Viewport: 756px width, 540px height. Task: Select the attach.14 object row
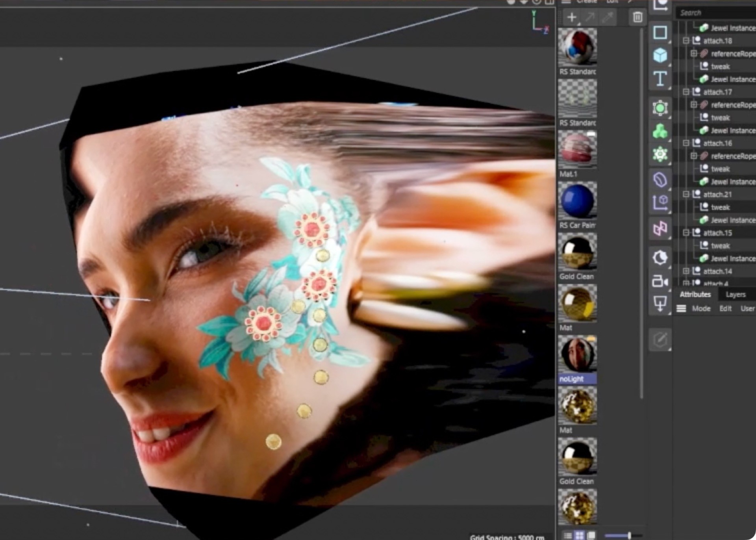coord(717,271)
